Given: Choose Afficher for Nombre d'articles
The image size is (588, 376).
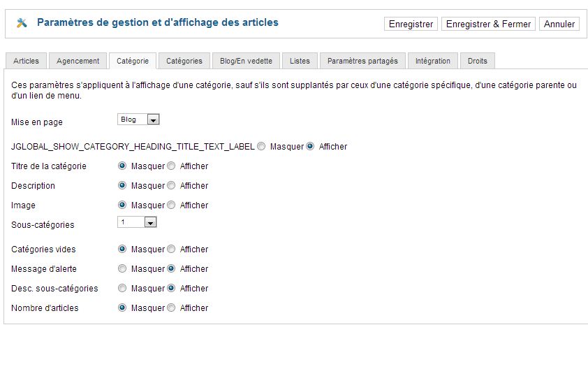Looking at the screenshot, I should [x=172, y=308].
